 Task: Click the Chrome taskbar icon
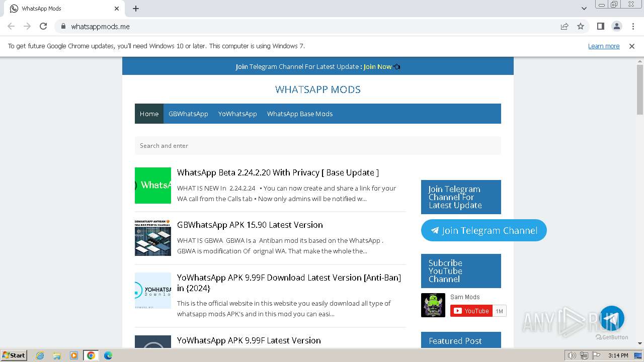pos(91,355)
